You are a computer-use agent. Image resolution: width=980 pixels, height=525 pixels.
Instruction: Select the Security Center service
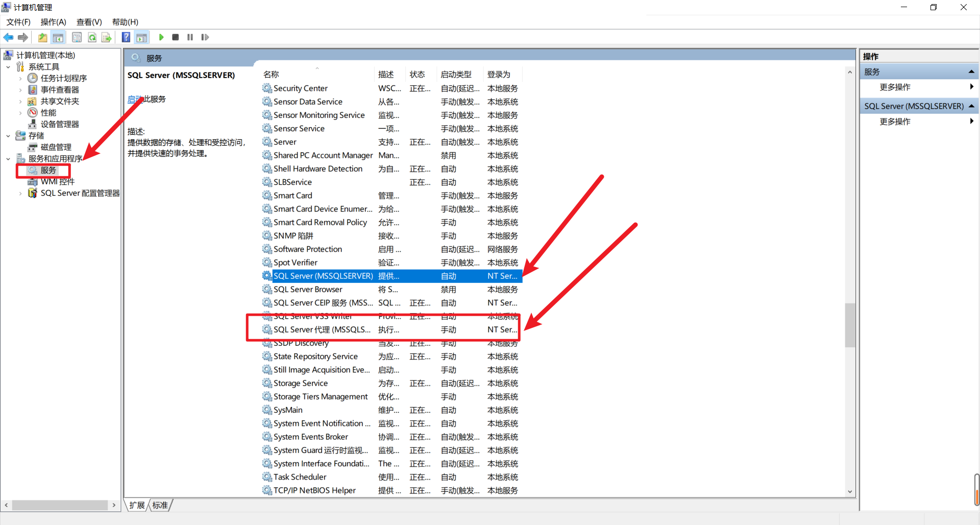[x=391, y=88]
